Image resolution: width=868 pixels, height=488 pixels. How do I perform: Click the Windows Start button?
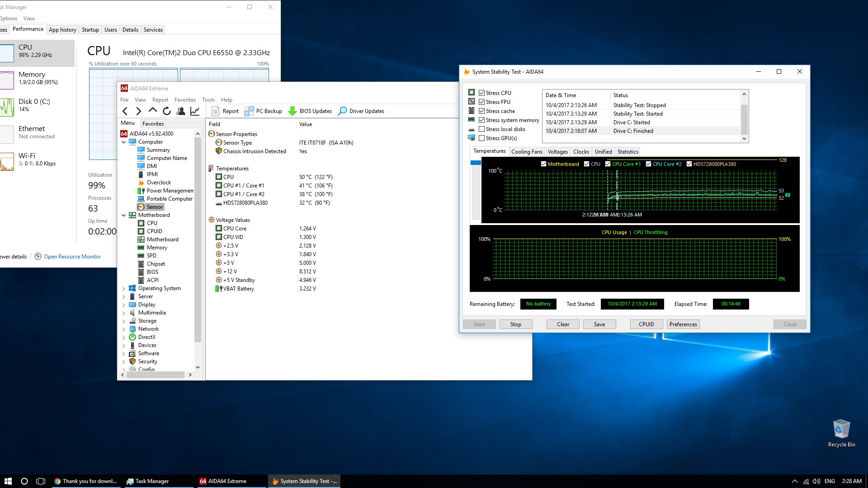tap(8, 481)
